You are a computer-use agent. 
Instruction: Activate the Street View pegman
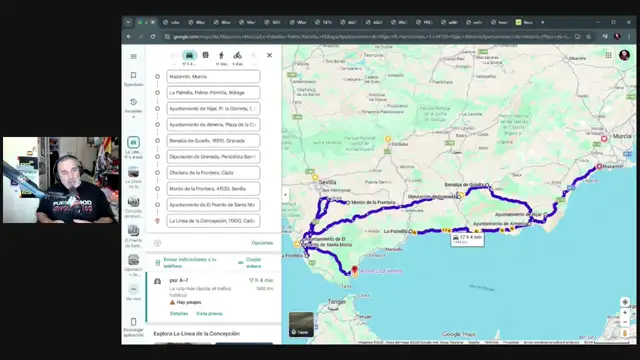625,333
